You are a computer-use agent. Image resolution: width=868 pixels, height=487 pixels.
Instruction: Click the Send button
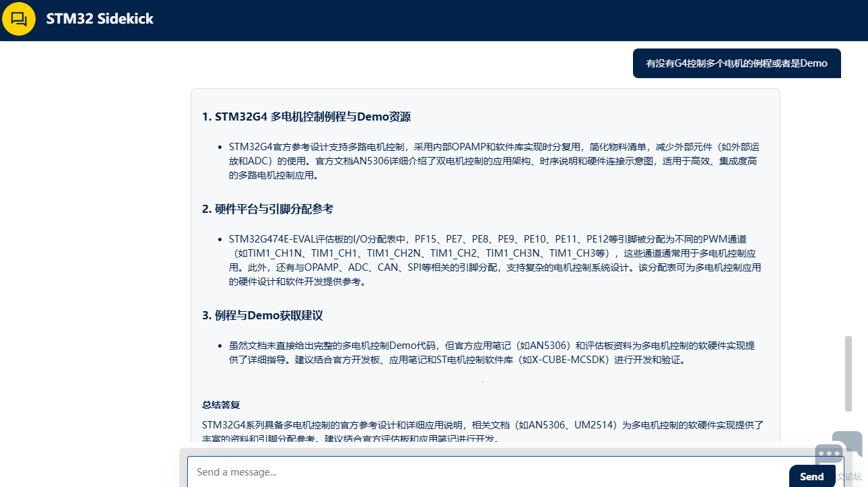(812, 476)
